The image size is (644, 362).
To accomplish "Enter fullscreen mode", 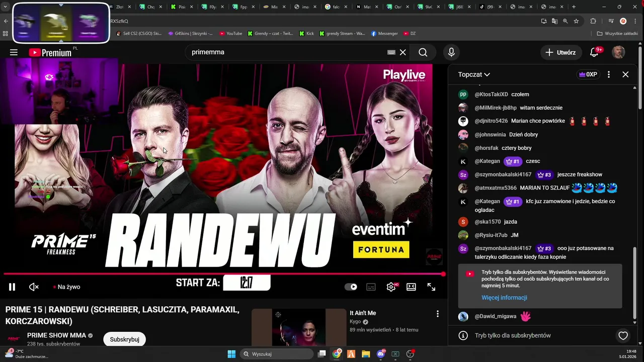I will click(431, 287).
